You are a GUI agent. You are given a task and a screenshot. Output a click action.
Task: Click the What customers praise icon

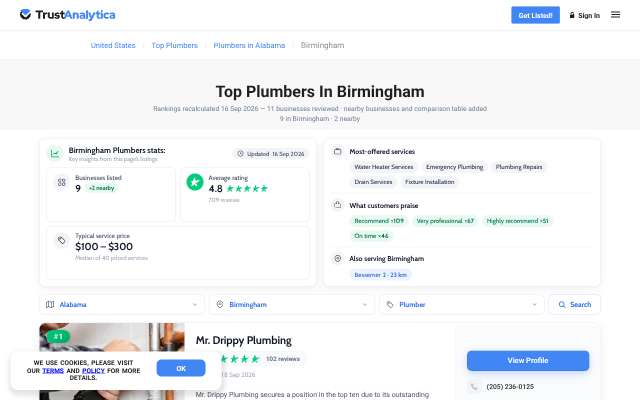click(x=338, y=205)
